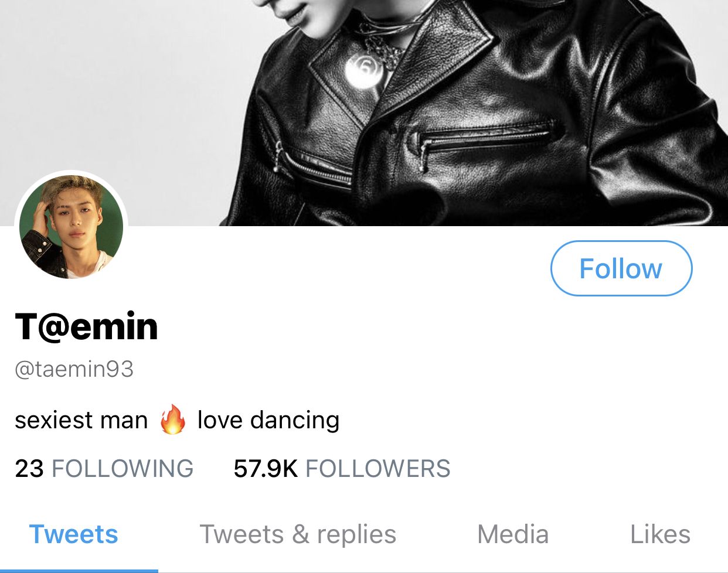Viewport: 728px width, 573px height.
Task: Click the T@emin display name
Action: tap(87, 326)
